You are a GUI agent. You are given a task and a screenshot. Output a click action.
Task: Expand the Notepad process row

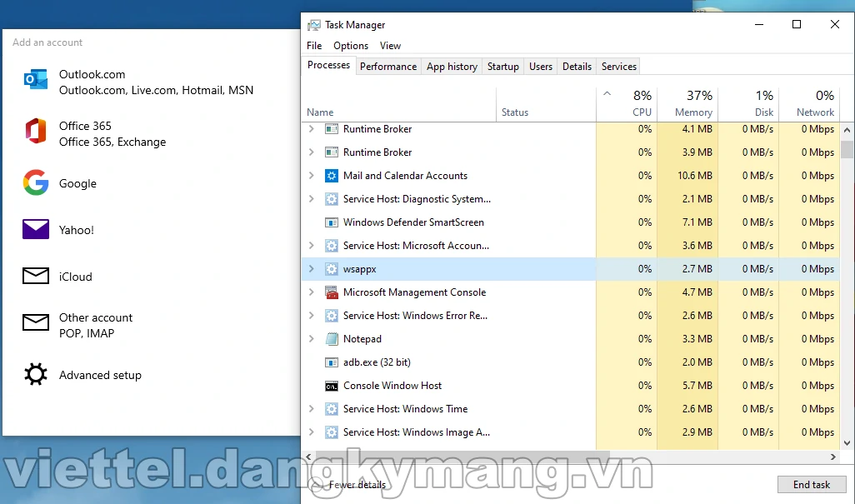312,339
